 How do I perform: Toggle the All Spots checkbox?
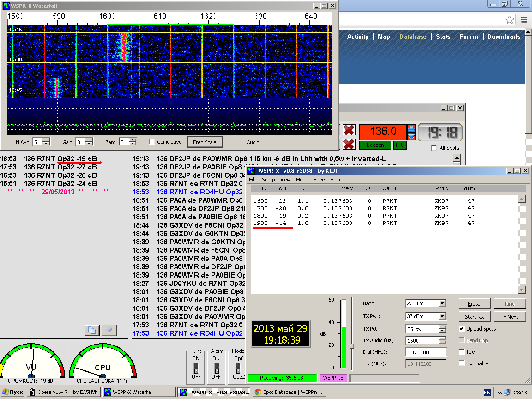click(434, 148)
